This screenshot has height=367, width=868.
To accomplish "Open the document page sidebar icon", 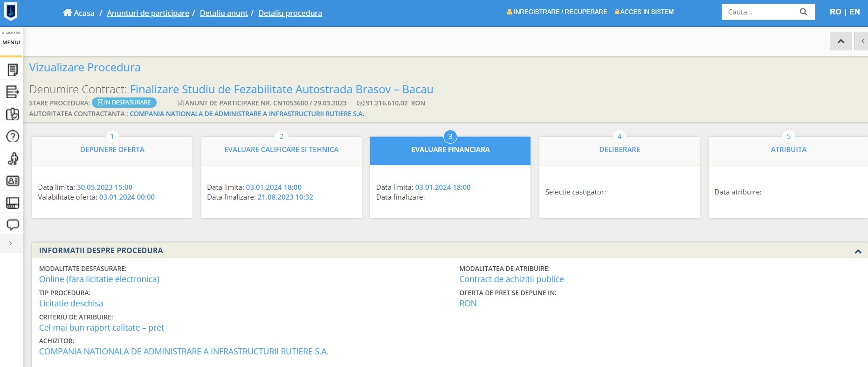I will (13, 70).
